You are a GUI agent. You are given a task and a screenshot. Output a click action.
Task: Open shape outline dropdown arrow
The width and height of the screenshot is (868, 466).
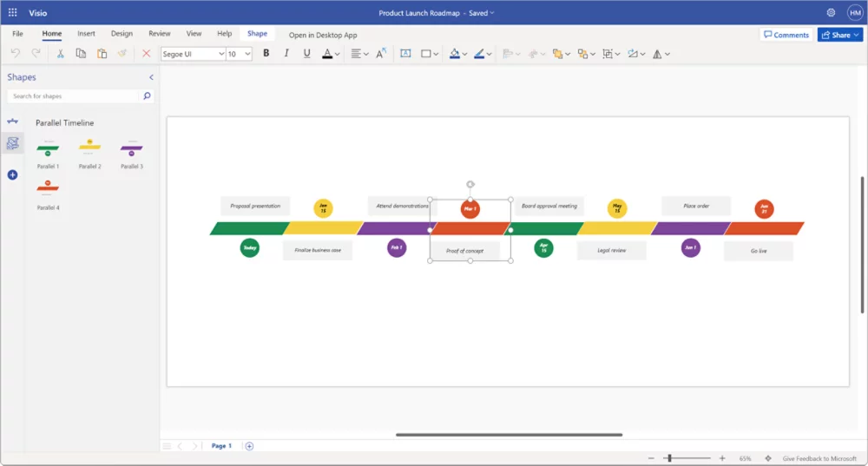490,54
